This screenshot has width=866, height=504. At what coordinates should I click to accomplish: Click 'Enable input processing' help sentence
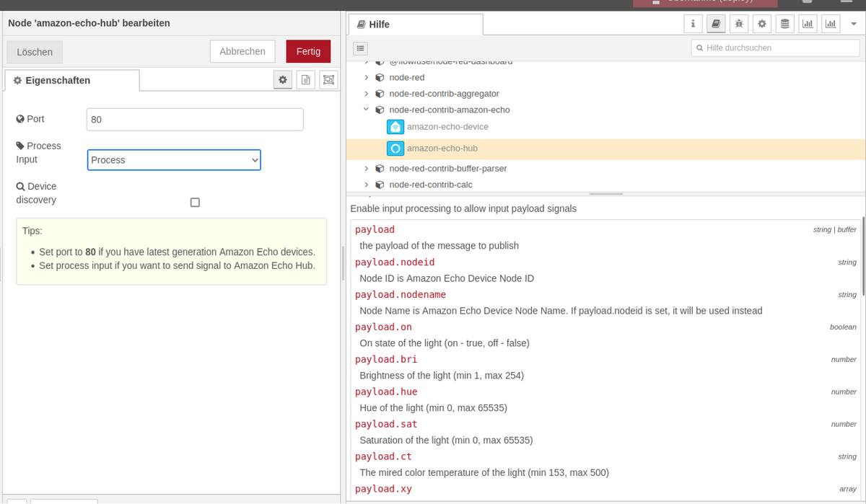(463, 208)
